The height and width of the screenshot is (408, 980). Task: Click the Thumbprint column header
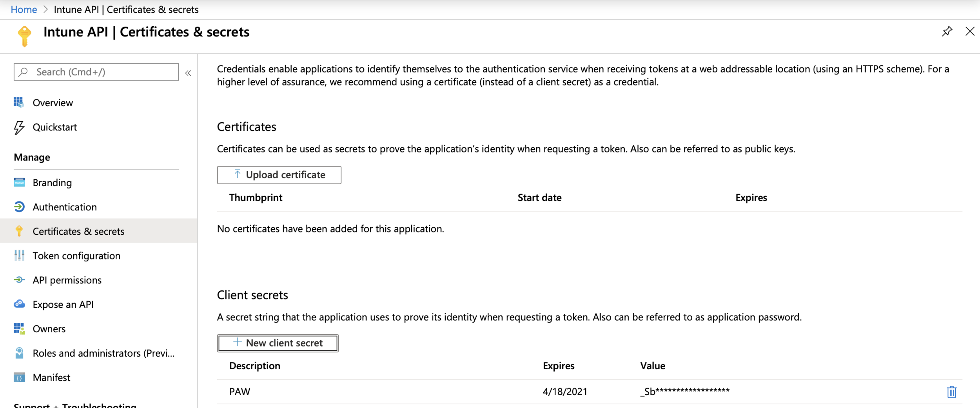click(256, 198)
